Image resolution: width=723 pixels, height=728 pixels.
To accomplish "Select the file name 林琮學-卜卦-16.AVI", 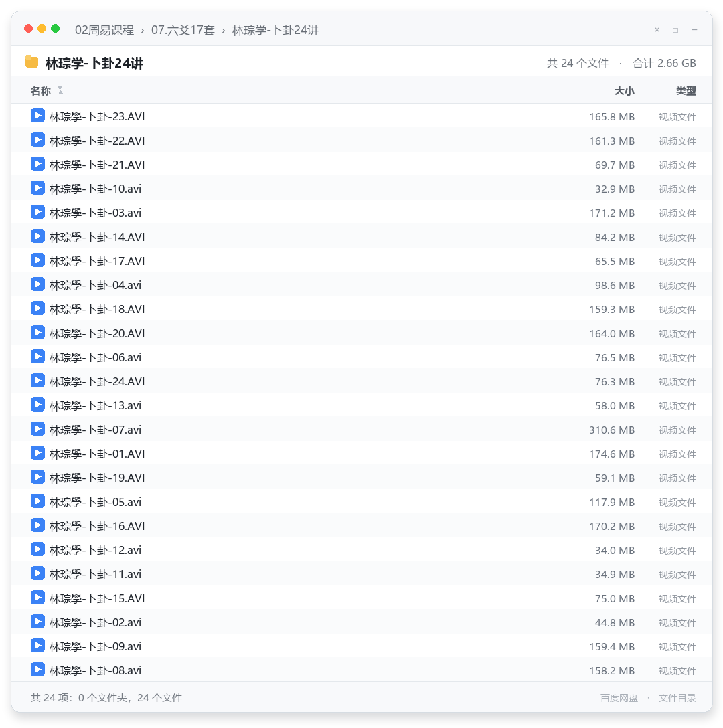I will click(x=97, y=526).
